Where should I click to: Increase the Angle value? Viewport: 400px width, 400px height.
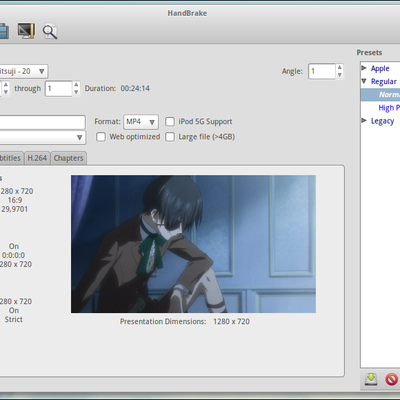(339, 67)
